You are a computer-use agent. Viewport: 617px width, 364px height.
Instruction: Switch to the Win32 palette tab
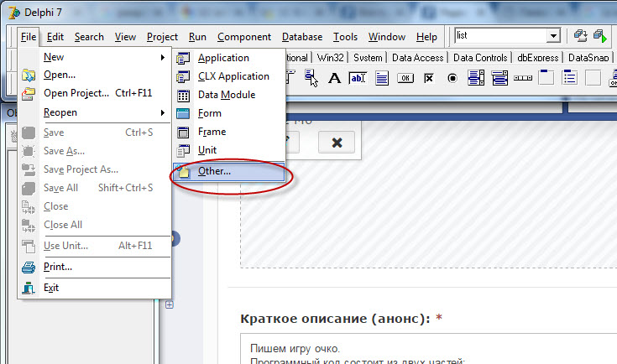click(x=330, y=58)
